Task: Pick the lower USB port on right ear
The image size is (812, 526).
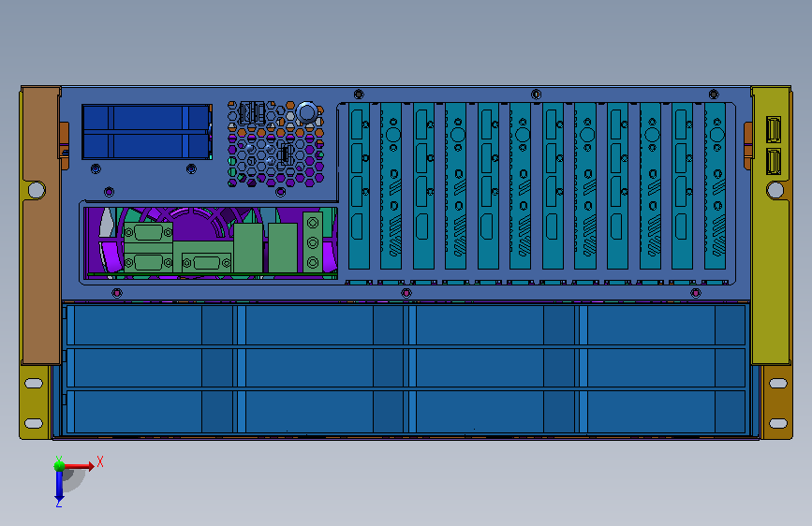Action: point(774,162)
